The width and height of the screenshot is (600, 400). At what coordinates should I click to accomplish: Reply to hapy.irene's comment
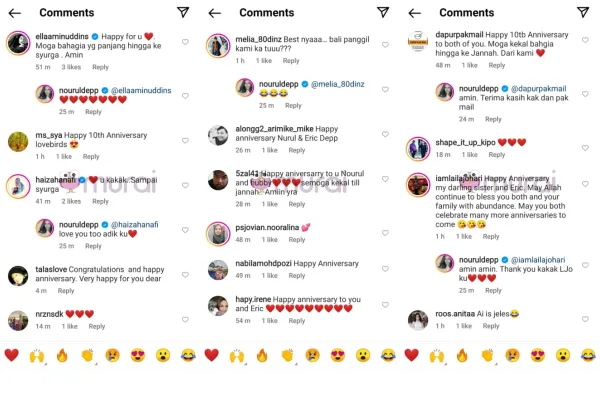(297, 321)
